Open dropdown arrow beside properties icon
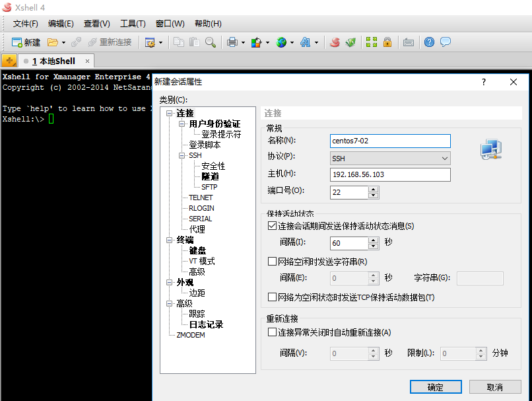 tap(161, 43)
